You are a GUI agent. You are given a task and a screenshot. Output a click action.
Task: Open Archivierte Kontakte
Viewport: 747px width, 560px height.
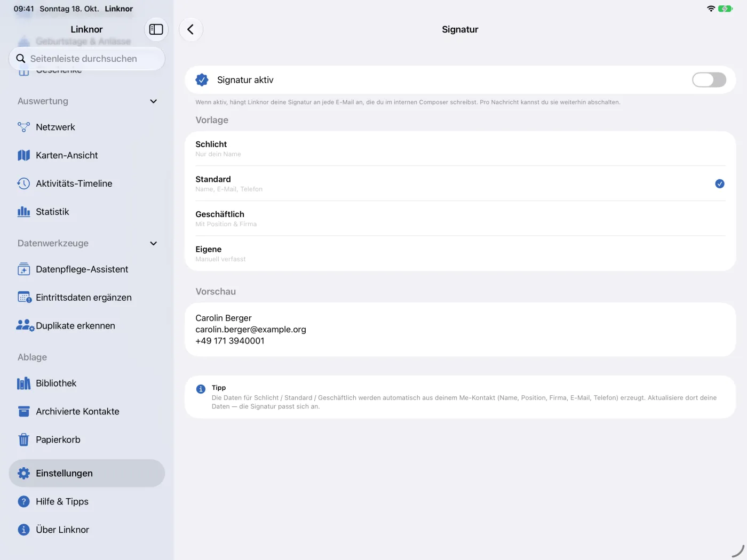[87, 412]
